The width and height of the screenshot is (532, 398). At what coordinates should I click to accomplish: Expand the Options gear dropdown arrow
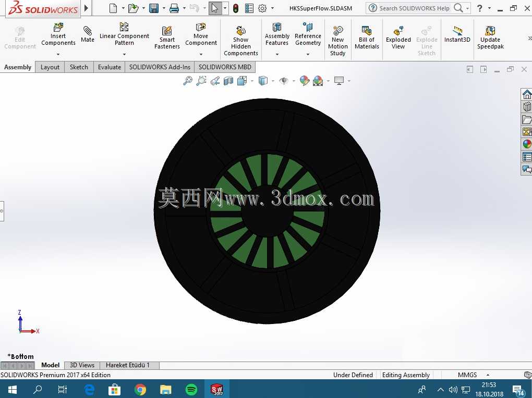tap(272, 8)
